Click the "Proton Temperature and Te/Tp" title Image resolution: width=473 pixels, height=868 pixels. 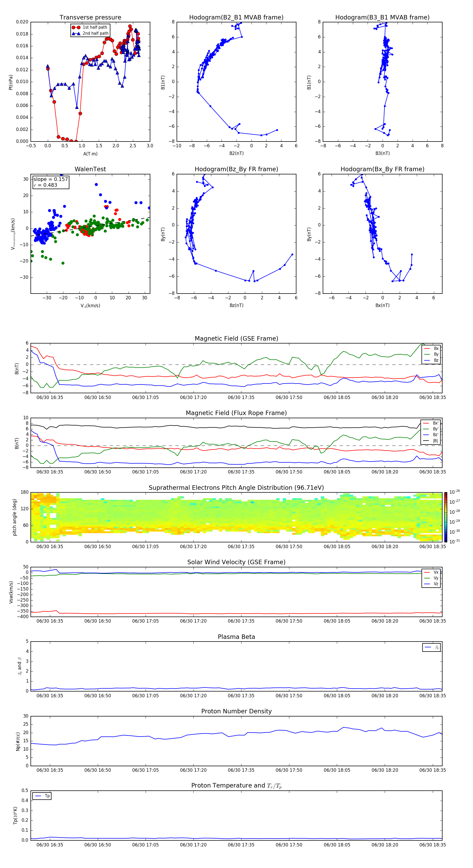[236, 786]
